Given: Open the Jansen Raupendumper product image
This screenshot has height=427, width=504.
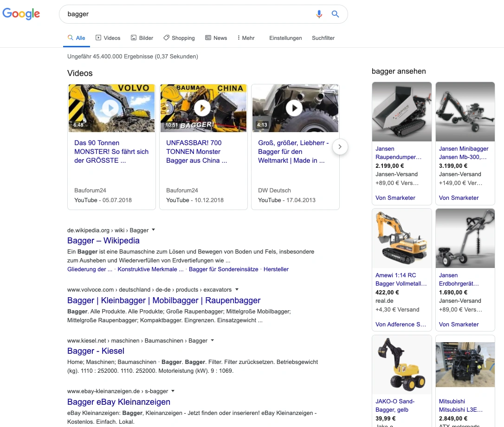Looking at the screenshot, I should pos(401,111).
